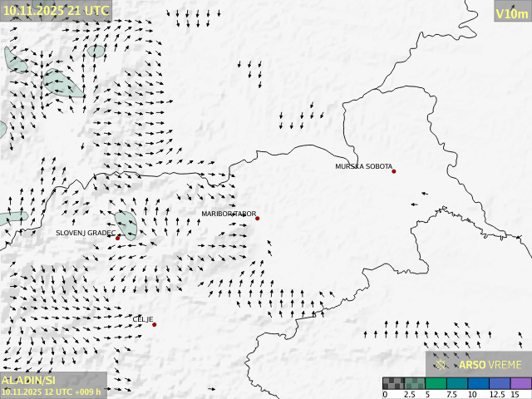The width and height of the screenshot is (532, 399).
Task: Click the SLOVENJ GRADEC city label
Action: [x=86, y=233]
